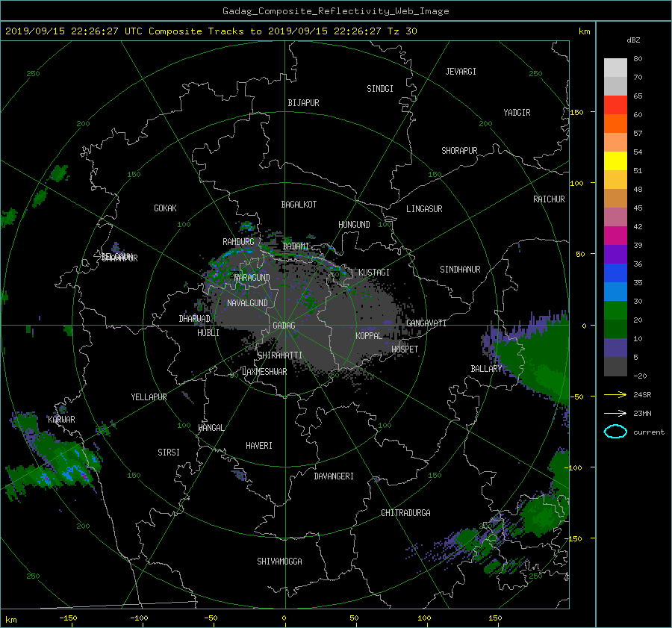672x628 pixels.
Task: Pick the red swatch in dBZ legend
Action: 615,105
